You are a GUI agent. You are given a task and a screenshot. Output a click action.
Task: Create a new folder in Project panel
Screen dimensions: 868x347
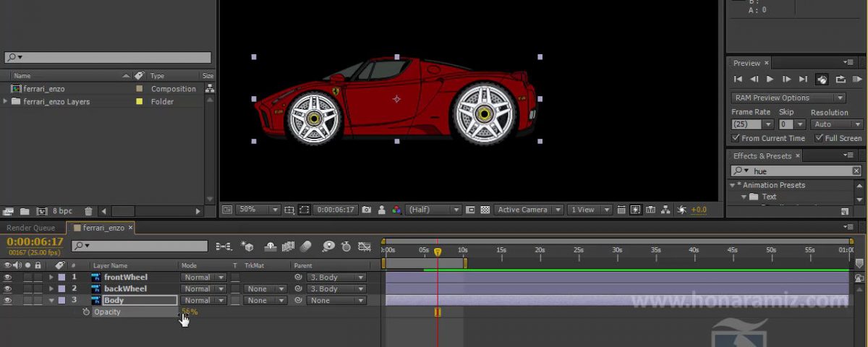pyautogui.click(x=25, y=211)
